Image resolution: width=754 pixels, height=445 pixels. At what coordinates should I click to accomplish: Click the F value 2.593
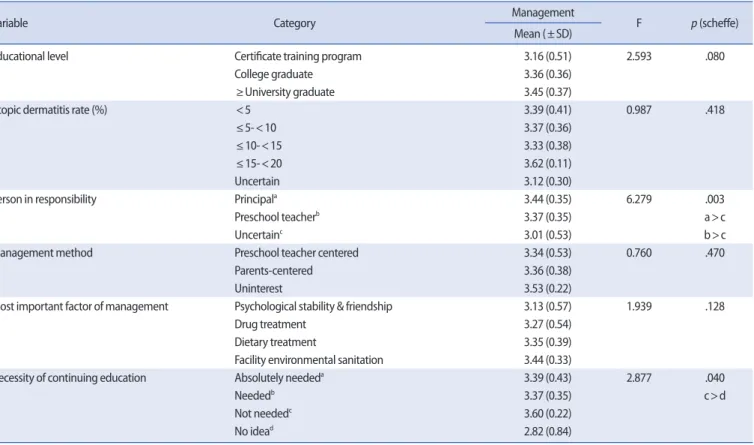coord(639,56)
